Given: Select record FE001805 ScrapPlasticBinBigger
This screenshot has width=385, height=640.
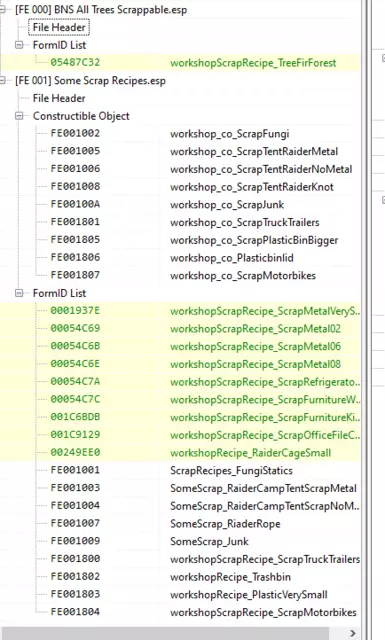Looking at the screenshot, I should [180, 240].
